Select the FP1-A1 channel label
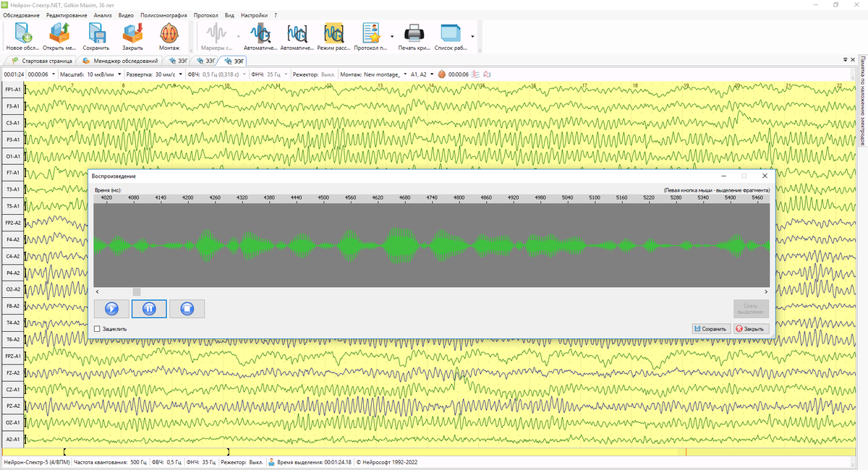The height and width of the screenshot is (470, 868). coord(12,90)
